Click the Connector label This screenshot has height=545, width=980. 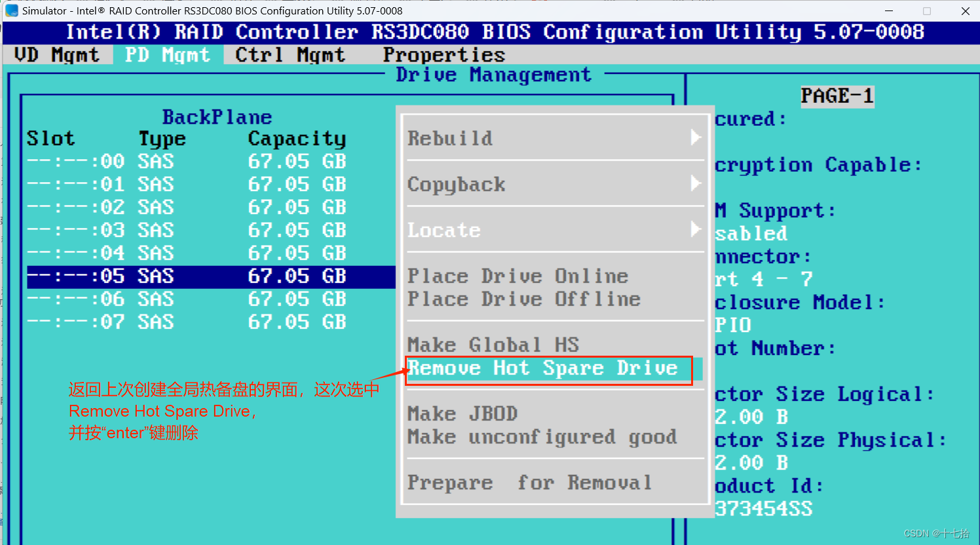pos(763,257)
